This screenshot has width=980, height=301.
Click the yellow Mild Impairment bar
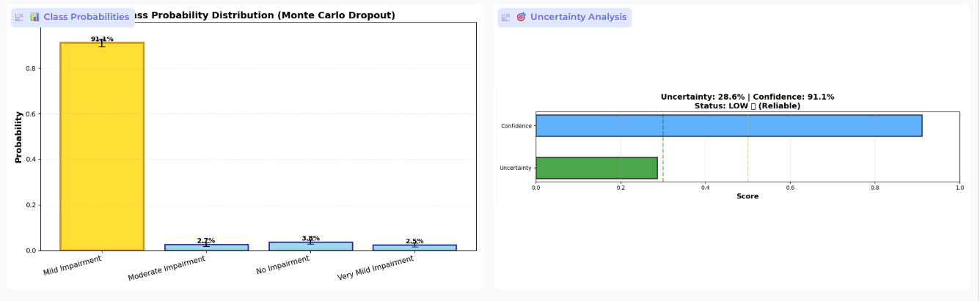[102, 146]
